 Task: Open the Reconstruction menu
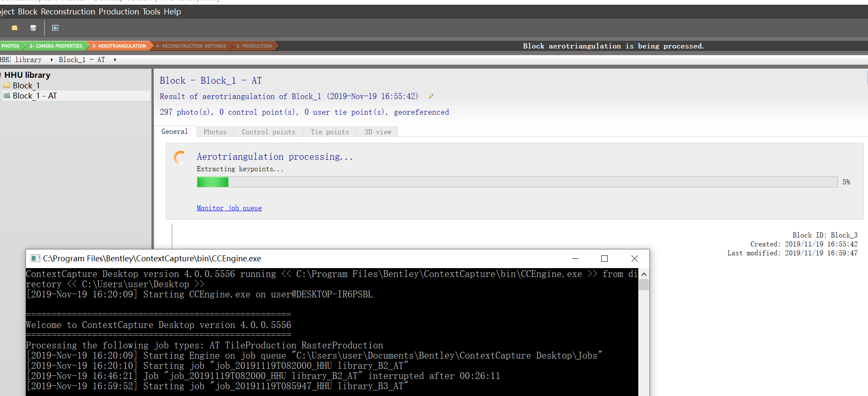[68, 11]
